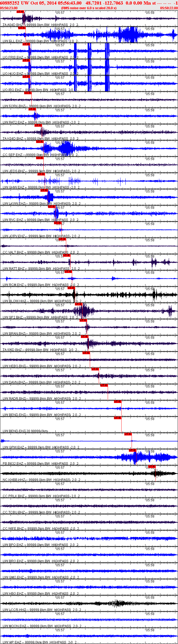
Task: Click the 'UW JORV EHZ' station label
Action: click(x=14, y=236)
